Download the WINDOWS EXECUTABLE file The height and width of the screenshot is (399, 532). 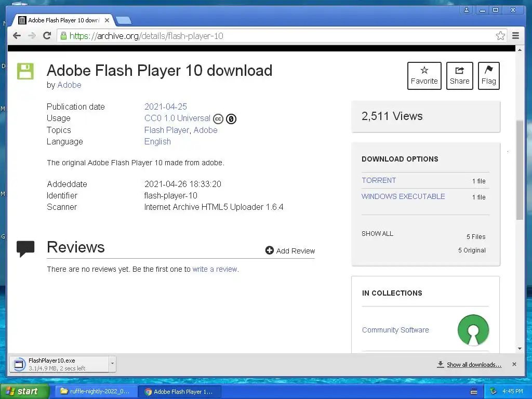click(x=403, y=196)
